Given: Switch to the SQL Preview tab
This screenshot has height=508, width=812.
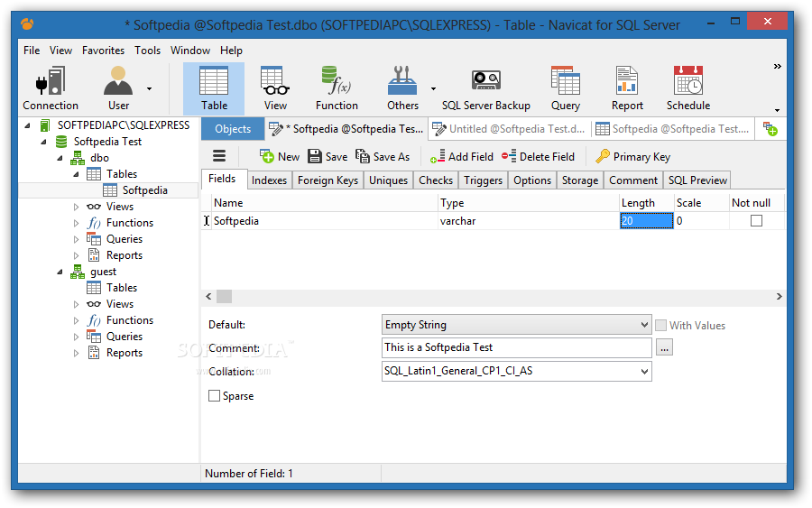Looking at the screenshot, I should pos(697,180).
